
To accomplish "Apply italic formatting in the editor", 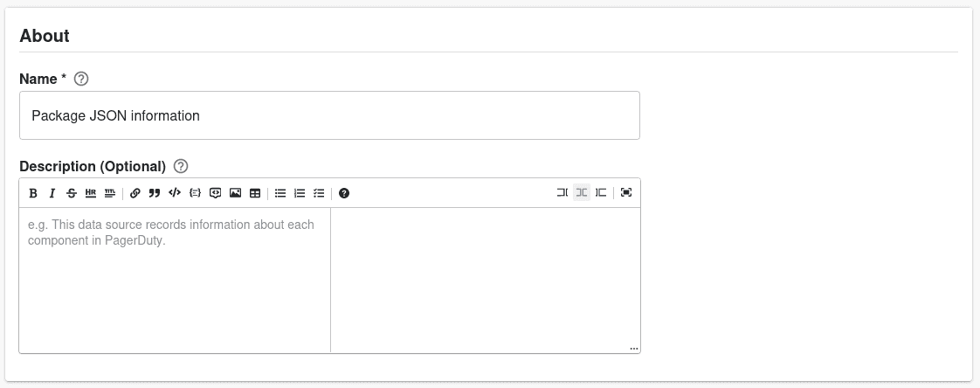I will tap(52, 193).
